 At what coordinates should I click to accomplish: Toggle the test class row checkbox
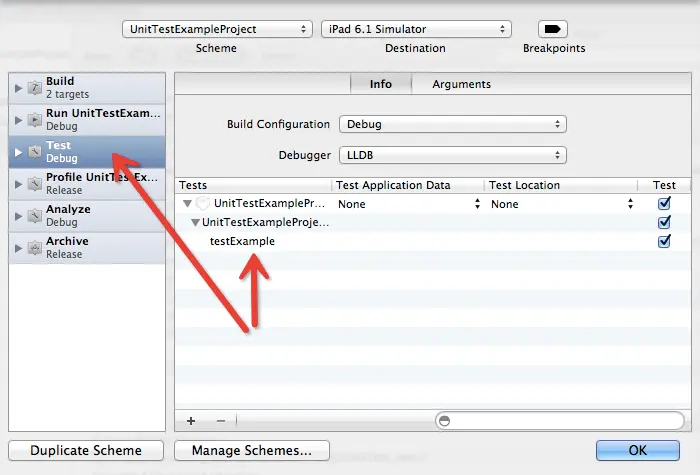(664, 223)
